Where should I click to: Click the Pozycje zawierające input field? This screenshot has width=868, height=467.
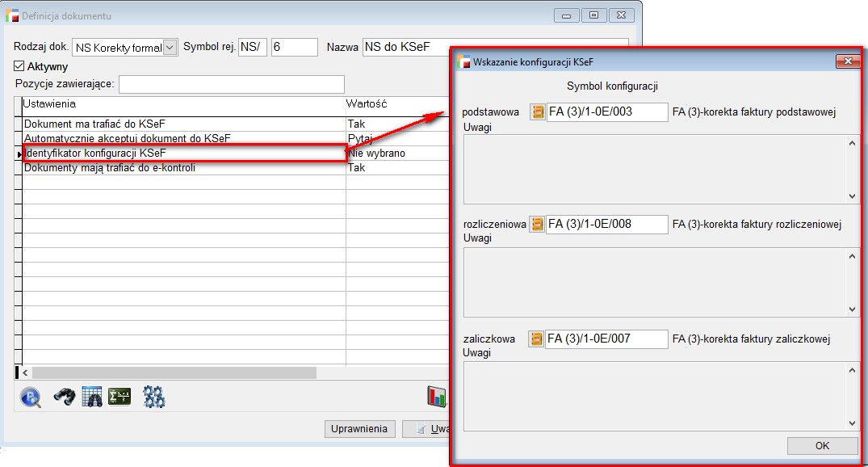point(232,84)
